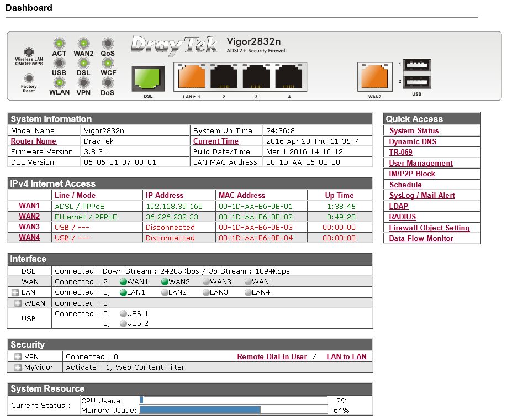Click the green WAN2 status dot
Viewport: 507px width, 420px height.
coord(165,281)
